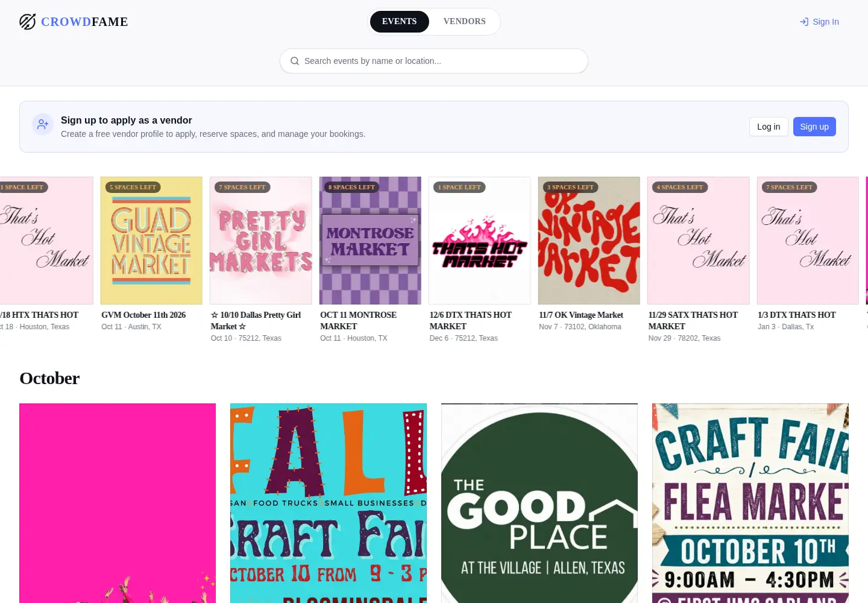Click the 10/10 Dallas Pretty Girl Market title
Viewport: 868px width, 603px height.
point(256,321)
